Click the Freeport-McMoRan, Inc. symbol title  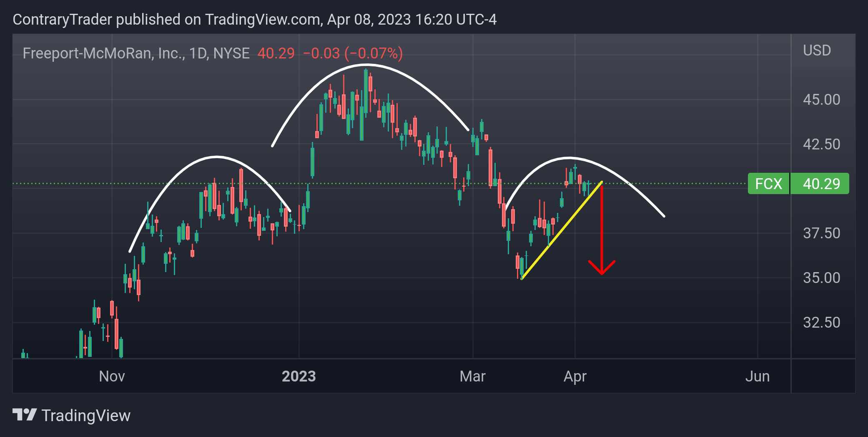click(136, 53)
